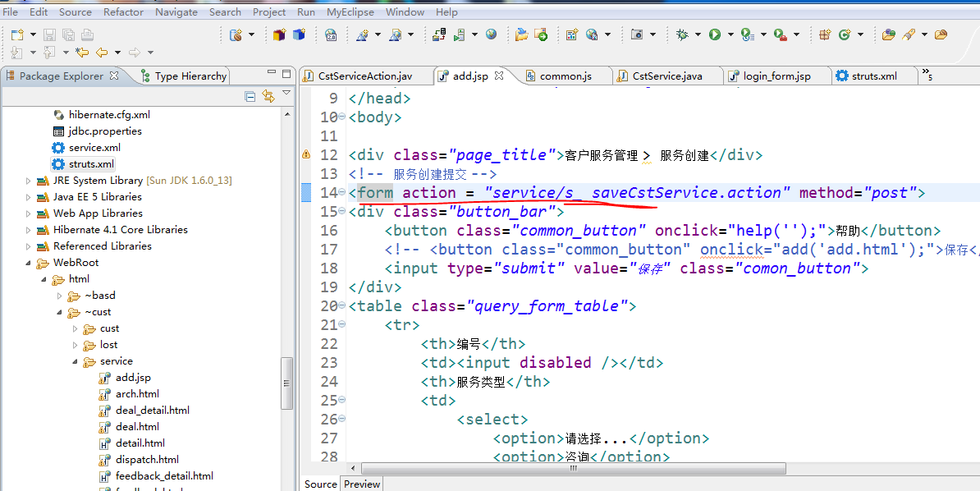Open the MyEclipse menu
This screenshot has width=980, height=491.
tap(350, 11)
